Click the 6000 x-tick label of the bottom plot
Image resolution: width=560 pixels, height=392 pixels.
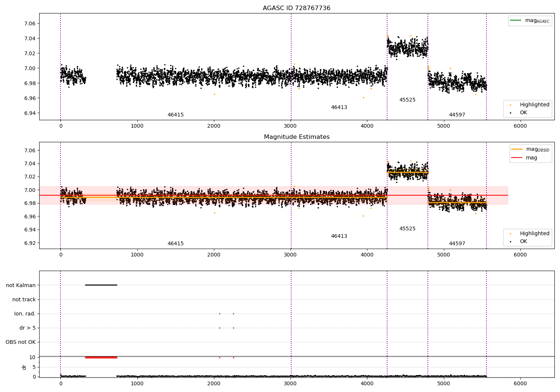click(x=520, y=383)
